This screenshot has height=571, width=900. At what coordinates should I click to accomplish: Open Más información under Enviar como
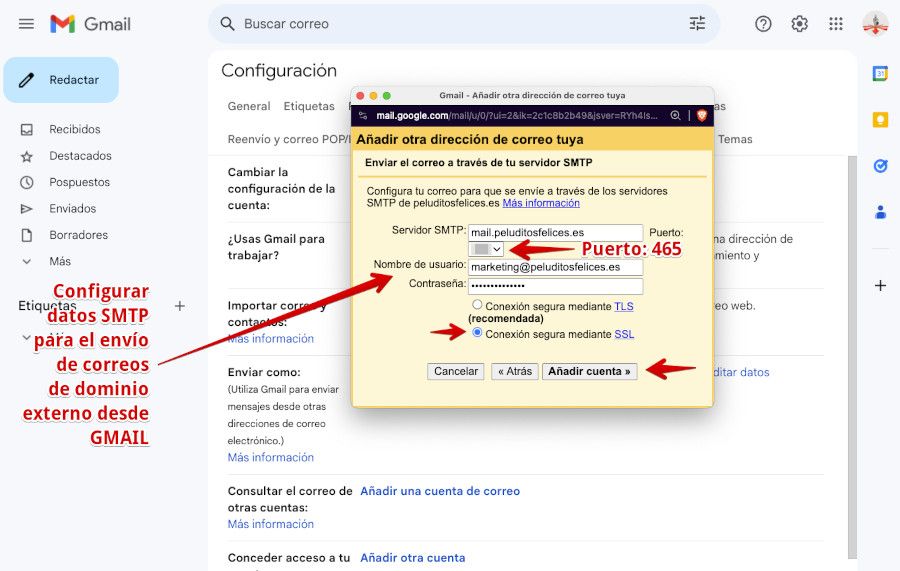[270, 457]
